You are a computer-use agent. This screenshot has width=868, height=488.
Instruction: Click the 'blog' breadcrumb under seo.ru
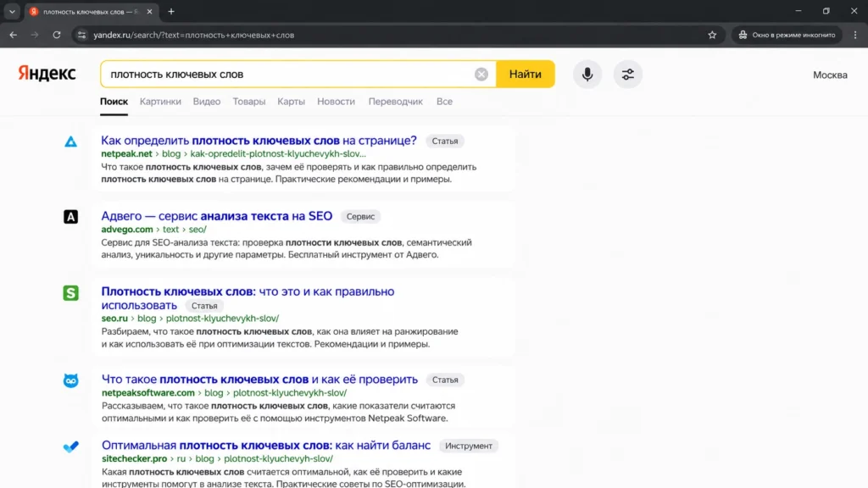(147, 319)
